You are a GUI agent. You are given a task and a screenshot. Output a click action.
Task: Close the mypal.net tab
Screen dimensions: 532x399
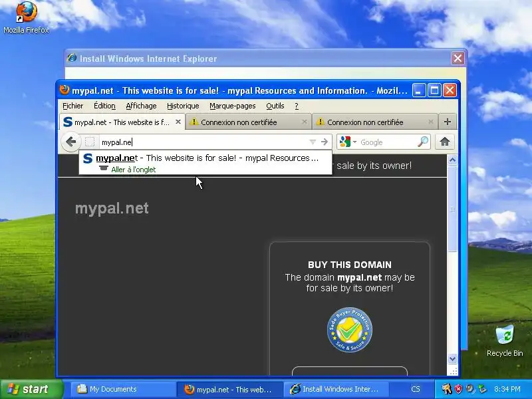[x=178, y=122]
